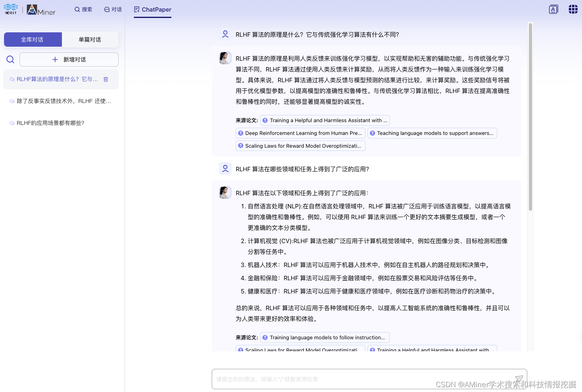Image resolution: width=582 pixels, height=392 pixels.
Task: Select conversation 'RLHF的应用场景都有哪些?'
Action: (x=50, y=123)
